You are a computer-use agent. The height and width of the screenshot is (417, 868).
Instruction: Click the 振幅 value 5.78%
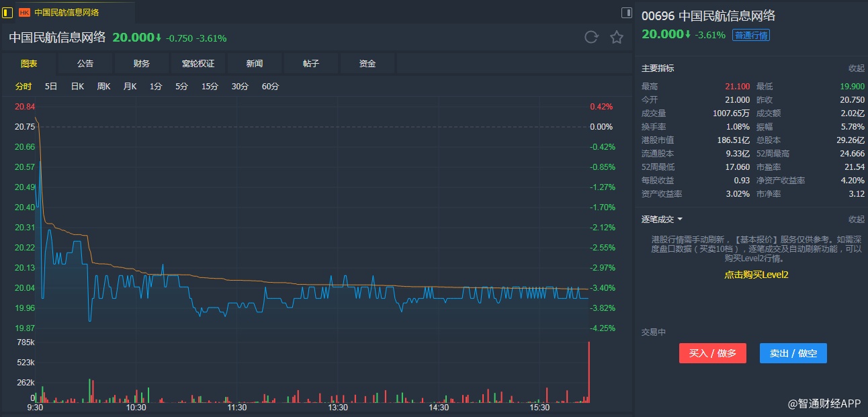[x=853, y=127]
